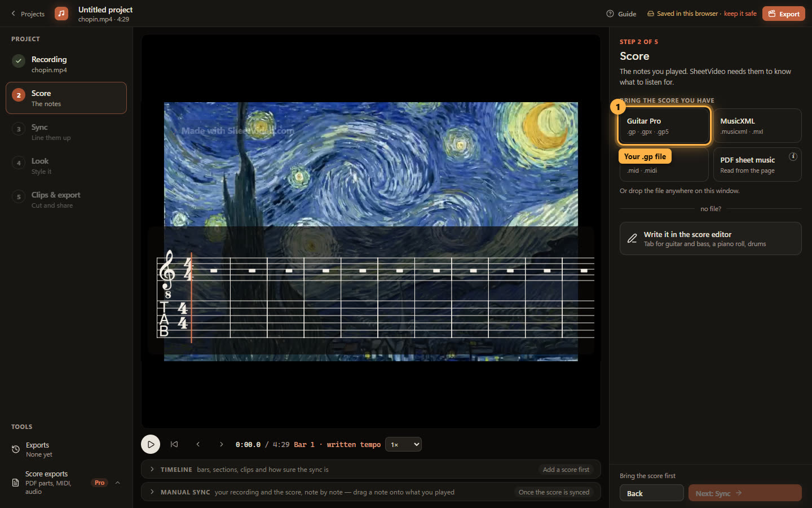Viewport: 812px width, 508px height.
Task: Open the Guide help
Action: pyautogui.click(x=621, y=14)
